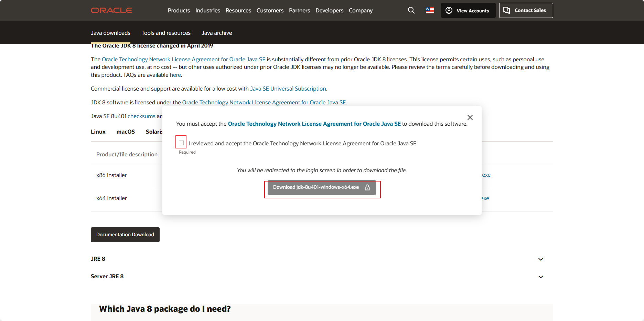Click the Server JRE 8 heading text
Image resolution: width=644 pixels, height=321 pixels.
107,276
